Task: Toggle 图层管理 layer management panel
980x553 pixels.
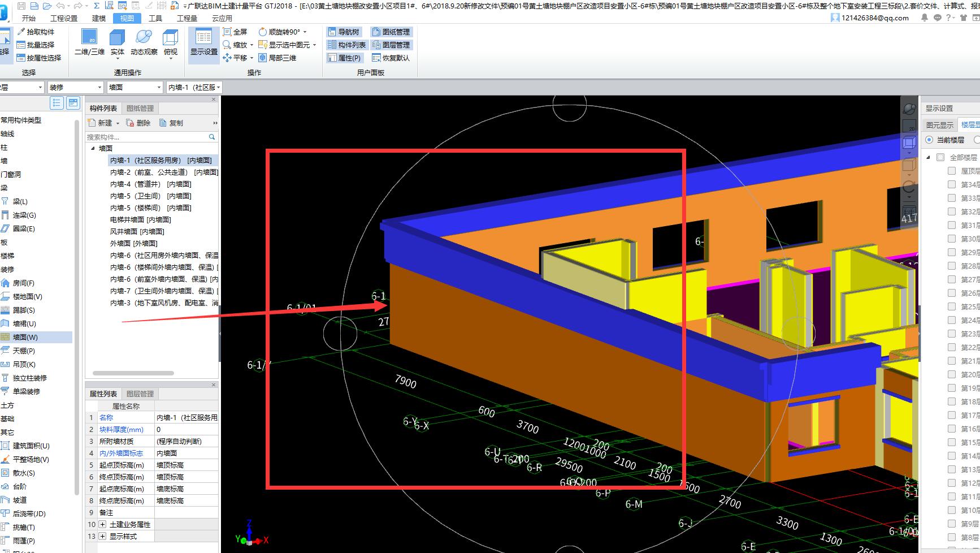Action: [391, 45]
